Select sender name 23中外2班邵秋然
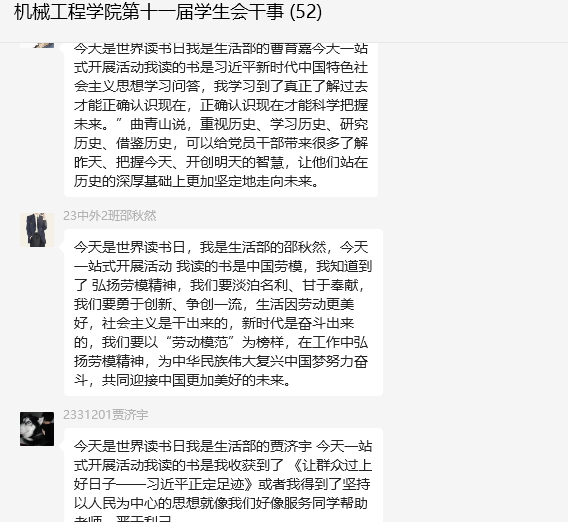This screenshot has height=522, width=568. coord(110,216)
